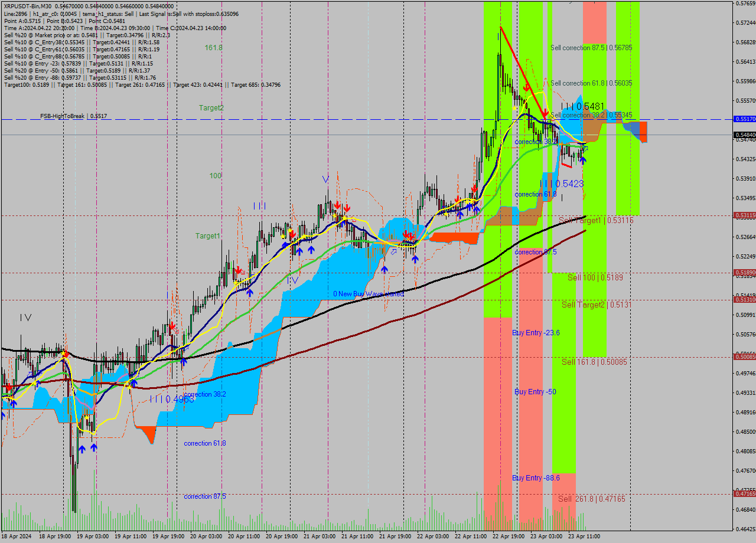Click the 0.5724 price axis value

[x=746, y=23]
